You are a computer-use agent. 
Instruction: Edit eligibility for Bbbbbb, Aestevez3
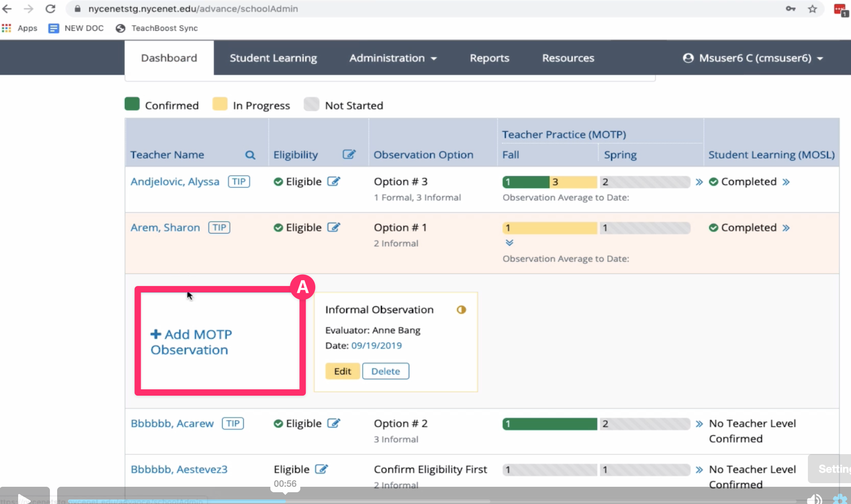(322, 469)
